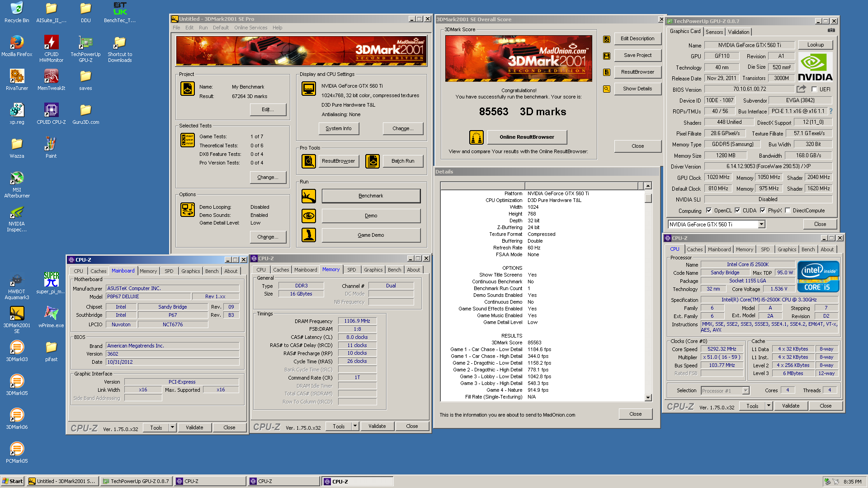Click the Save Project disk icon
The width and height of the screenshot is (868, 488).
click(607, 56)
